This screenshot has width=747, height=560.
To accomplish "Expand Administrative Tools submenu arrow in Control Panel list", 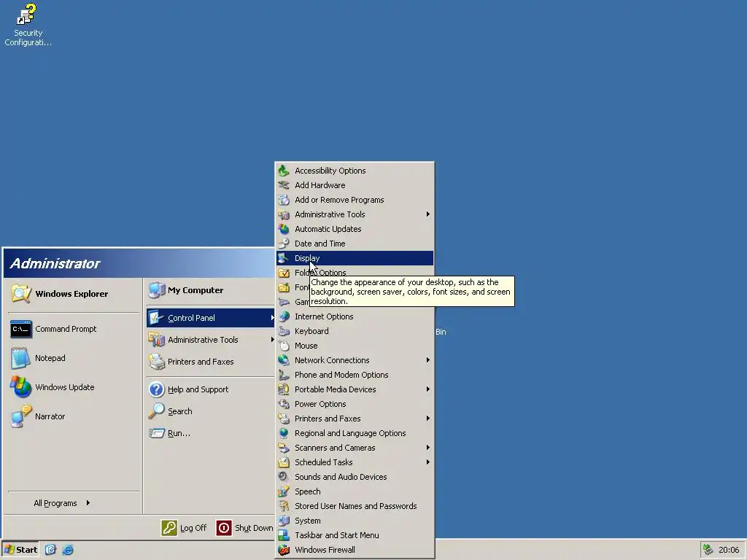I will (427, 214).
